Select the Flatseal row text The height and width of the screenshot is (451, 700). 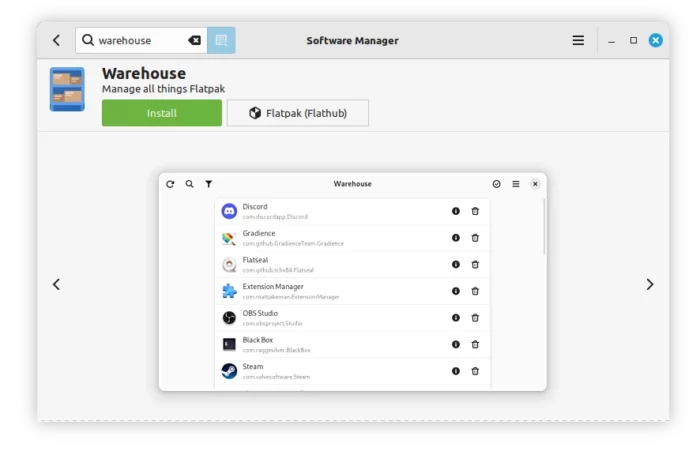tap(278, 265)
